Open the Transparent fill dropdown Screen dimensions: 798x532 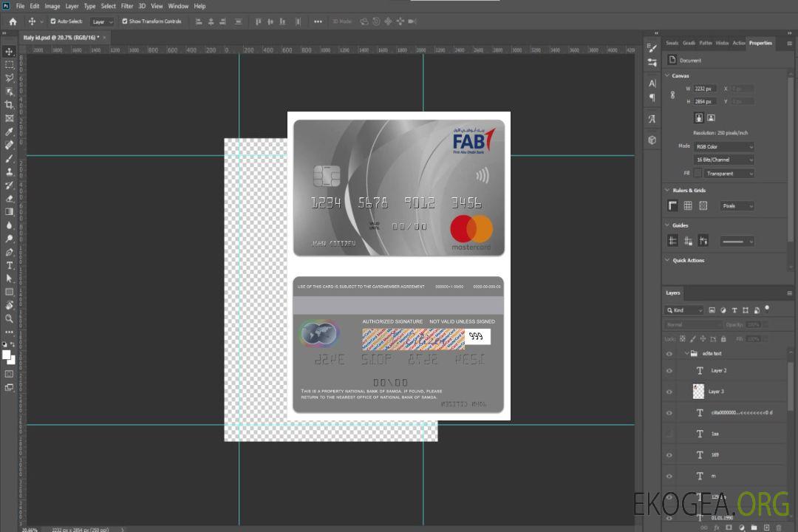(x=729, y=174)
